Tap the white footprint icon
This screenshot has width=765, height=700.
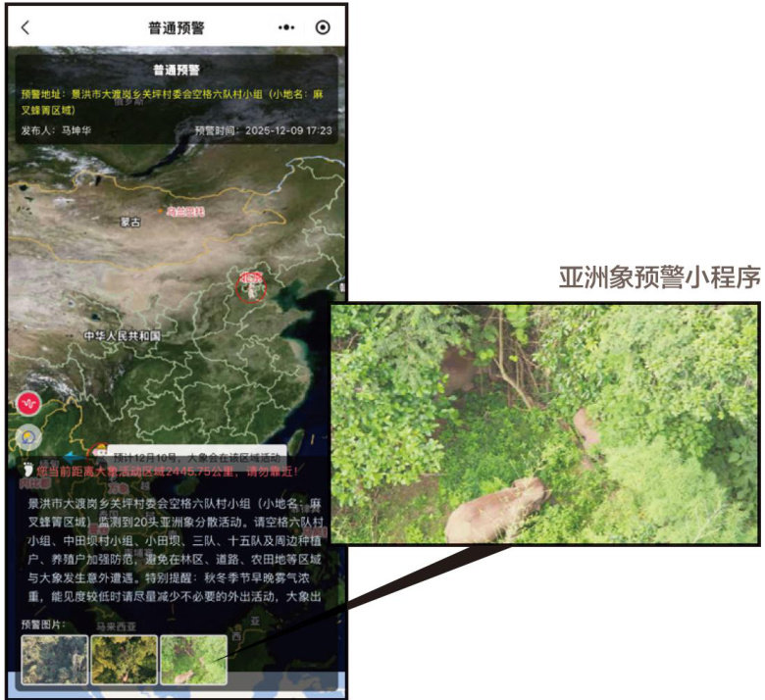point(28,470)
